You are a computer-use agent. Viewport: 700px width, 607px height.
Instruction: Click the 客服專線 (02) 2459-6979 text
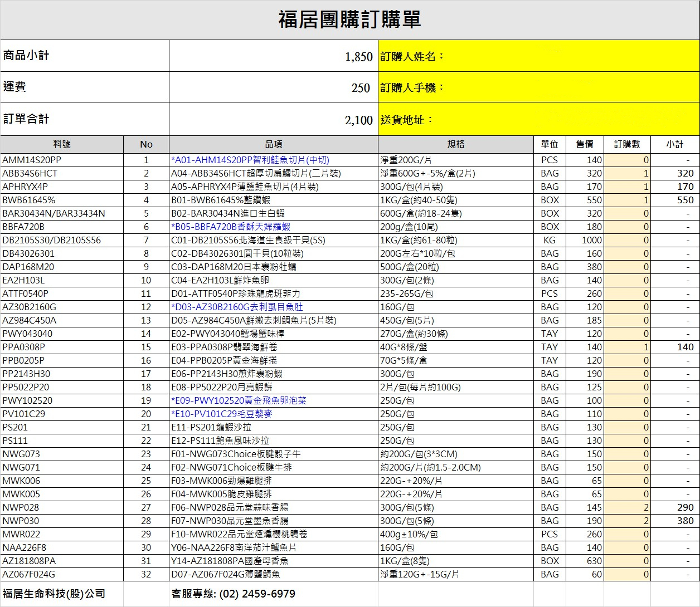234,594
